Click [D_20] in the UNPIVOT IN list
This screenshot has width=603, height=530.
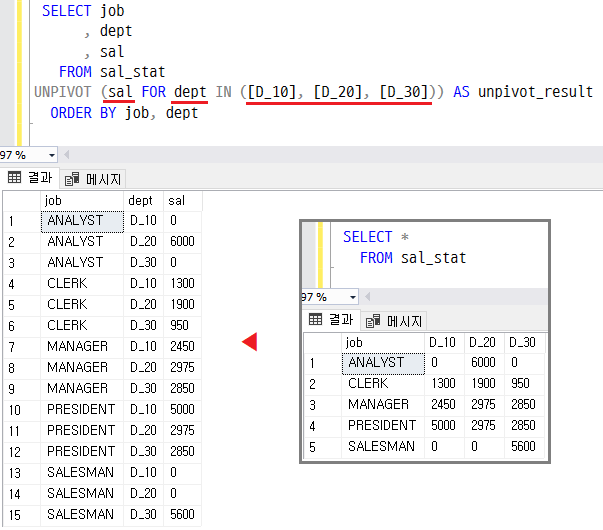[x=338, y=92]
